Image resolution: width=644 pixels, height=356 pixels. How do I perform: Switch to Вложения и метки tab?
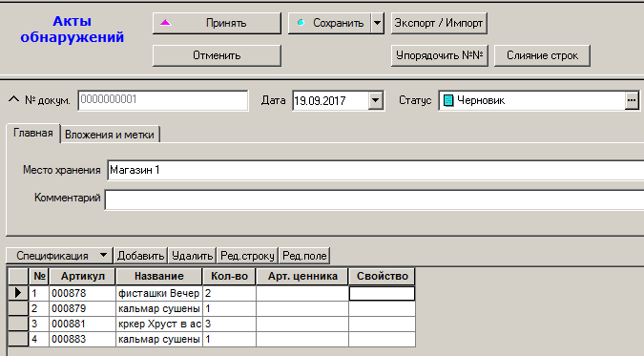tap(110, 135)
